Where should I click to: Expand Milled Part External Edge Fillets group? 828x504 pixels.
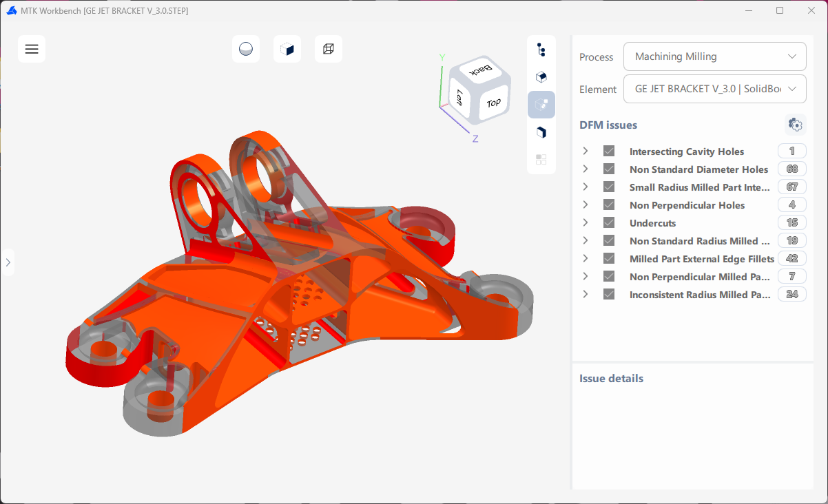pos(586,259)
